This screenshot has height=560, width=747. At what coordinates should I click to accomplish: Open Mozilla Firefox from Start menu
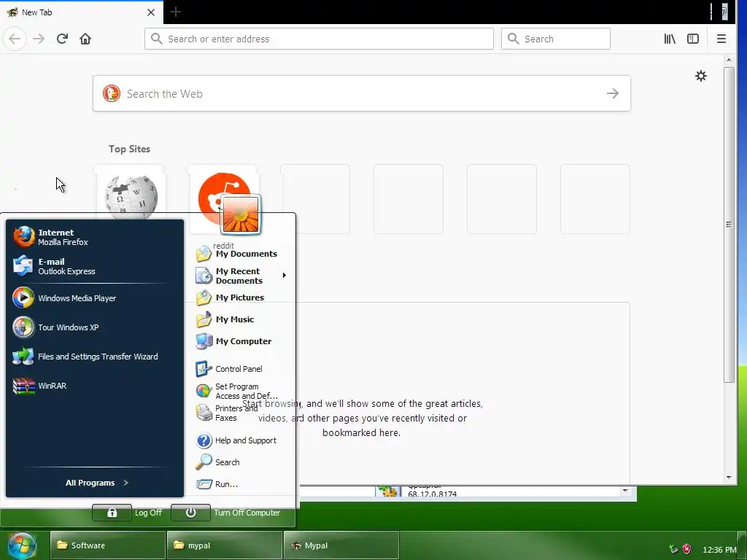(94, 237)
